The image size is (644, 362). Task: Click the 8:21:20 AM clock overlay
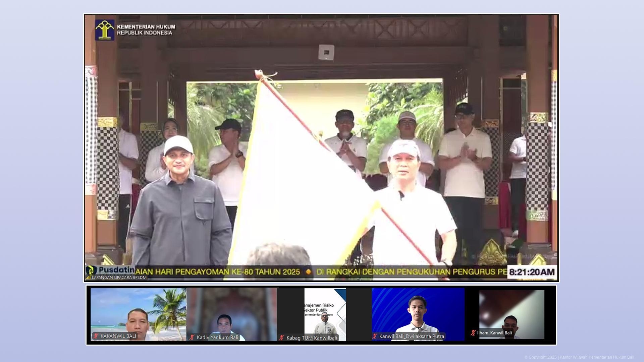[532, 272]
